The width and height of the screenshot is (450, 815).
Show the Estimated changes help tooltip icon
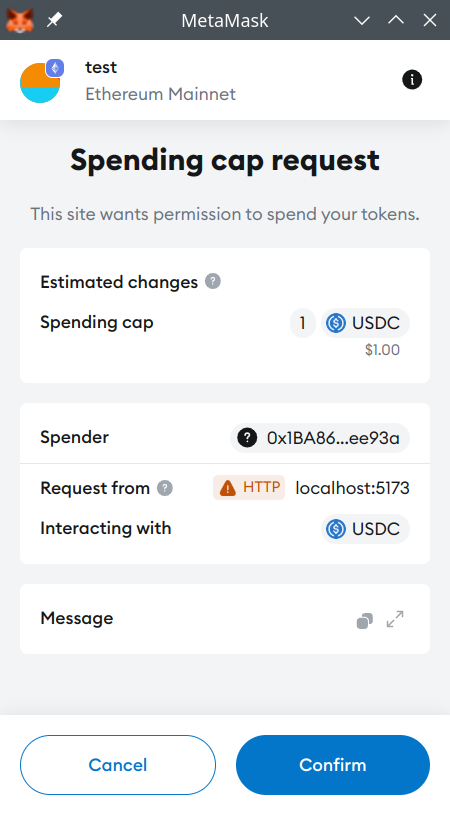coord(213,282)
